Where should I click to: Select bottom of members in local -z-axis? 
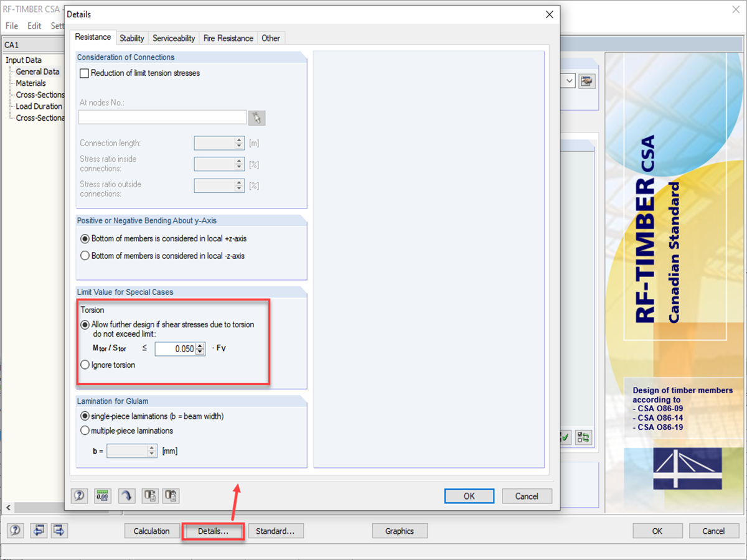pos(85,256)
